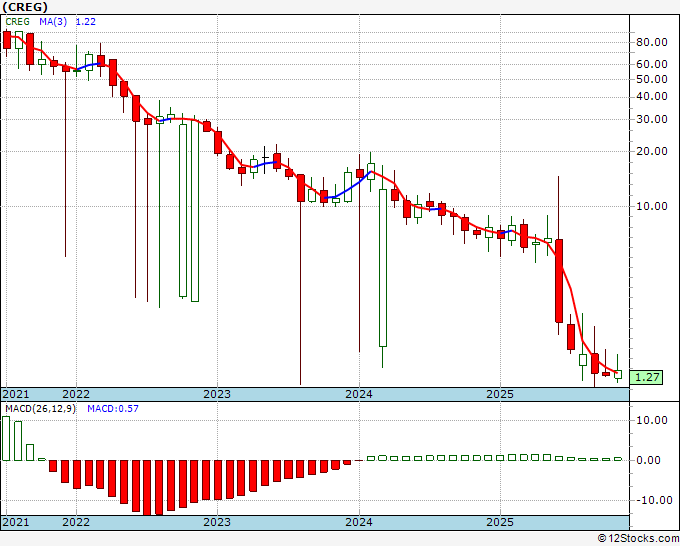680x546 pixels.
Task: Click the last green candlestick in 2025
Action: tap(618, 374)
